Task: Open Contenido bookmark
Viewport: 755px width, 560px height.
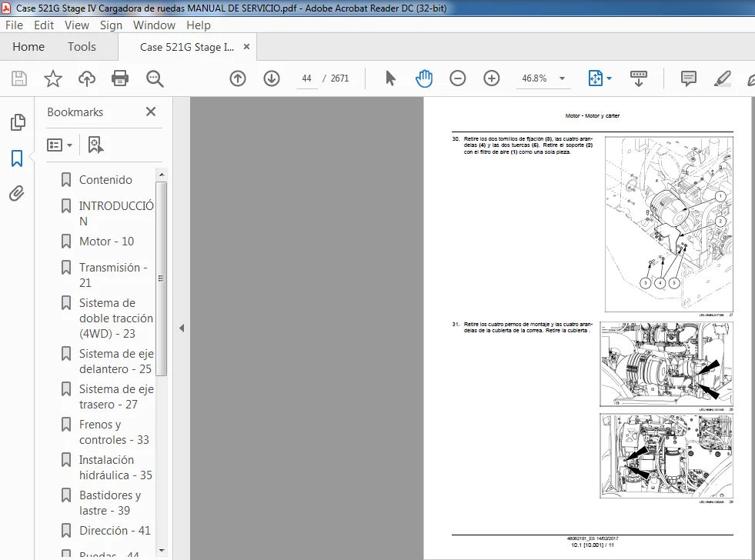Action: (x=105, y=180)
